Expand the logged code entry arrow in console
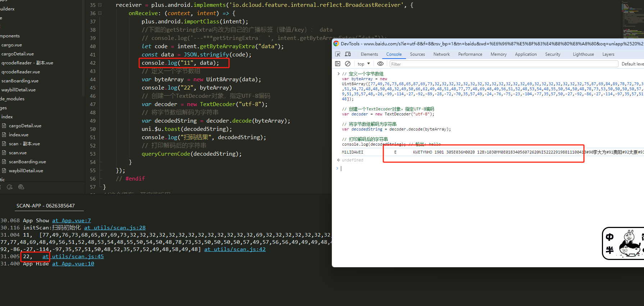The height and width of the screenshot is (306, 644). (x=338, y=74)
